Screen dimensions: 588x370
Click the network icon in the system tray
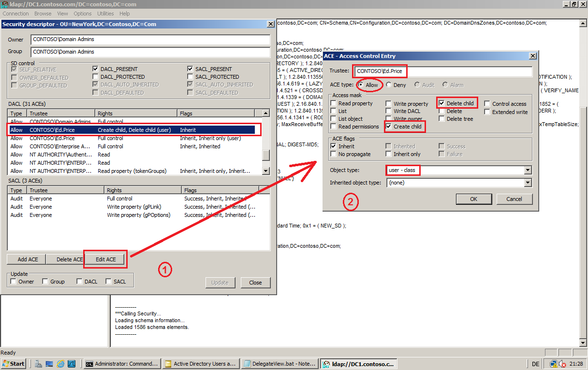pos(554,364)
